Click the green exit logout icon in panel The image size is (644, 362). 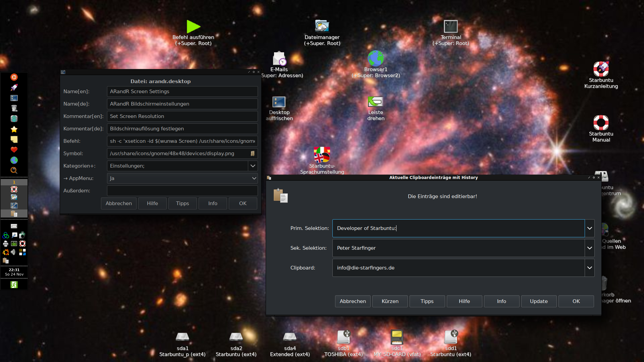[14, 285]
